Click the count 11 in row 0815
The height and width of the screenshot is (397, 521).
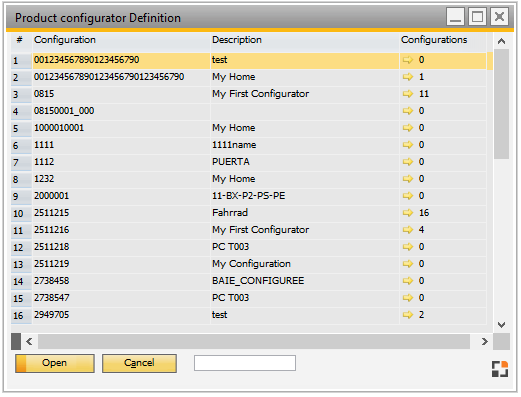pyautogui.click(x=424, y=94)
